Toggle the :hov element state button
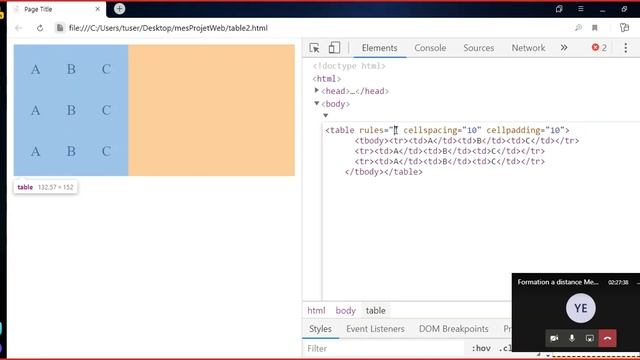This screenshot has width=640, height=360. tap(481, 349)
